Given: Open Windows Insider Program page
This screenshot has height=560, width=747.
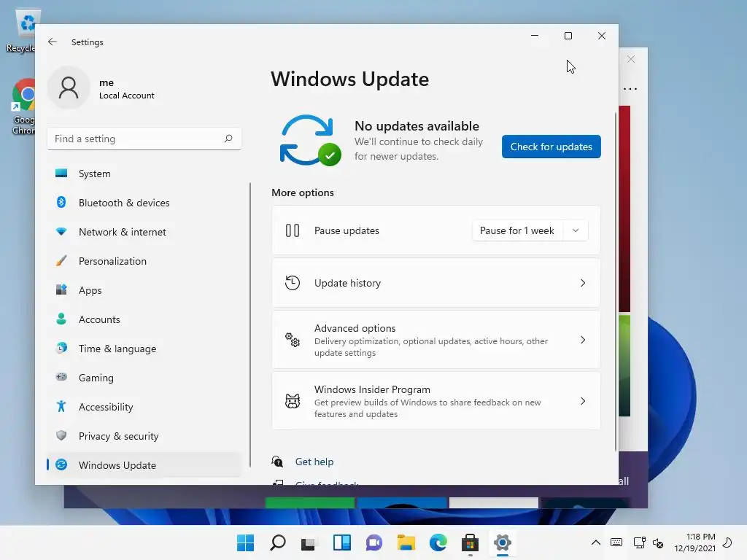Looking at the screenshot, I should (x=436, y=401).
